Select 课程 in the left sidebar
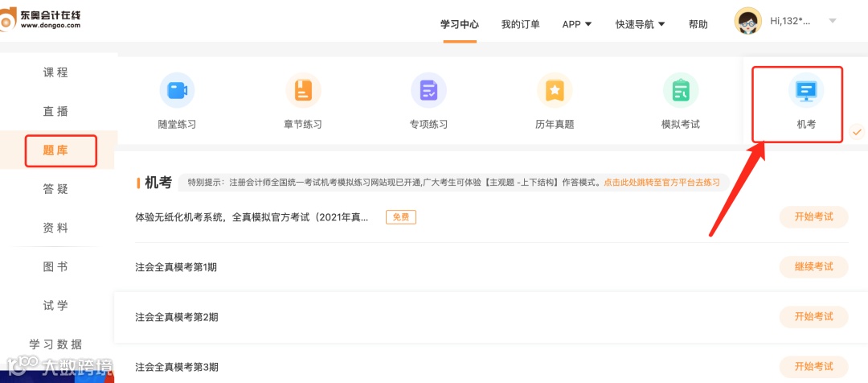Screen dimensions: 868x383 tap(56, 72)
